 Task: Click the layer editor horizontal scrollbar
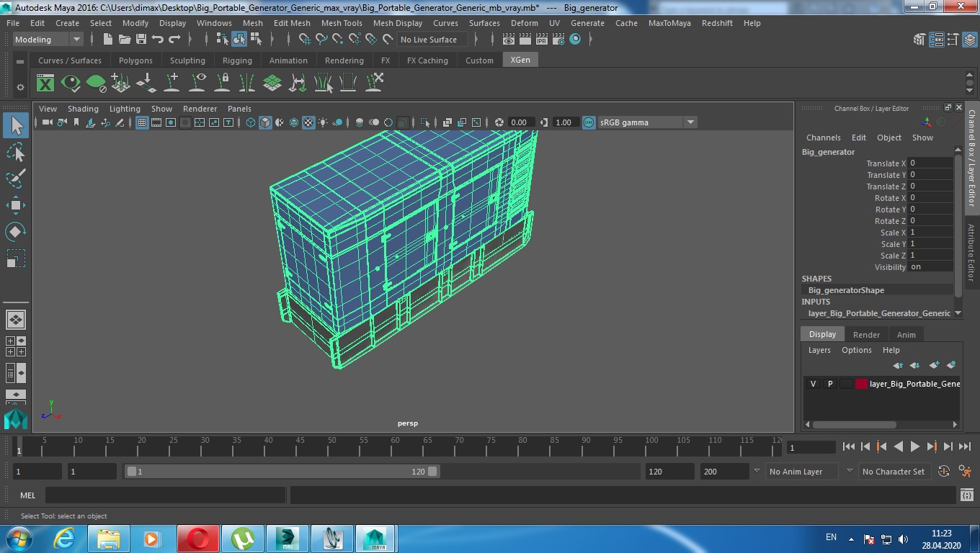[854, 424]
